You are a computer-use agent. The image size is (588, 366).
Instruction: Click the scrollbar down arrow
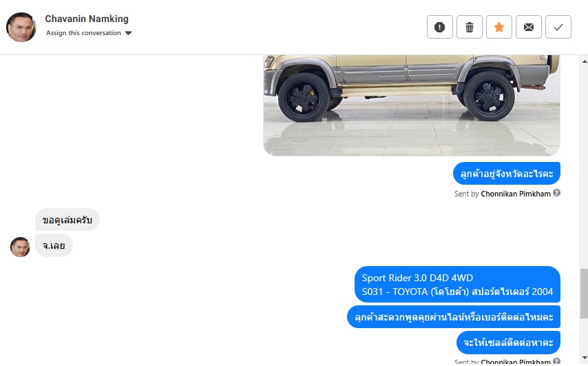tap(585, 358)
